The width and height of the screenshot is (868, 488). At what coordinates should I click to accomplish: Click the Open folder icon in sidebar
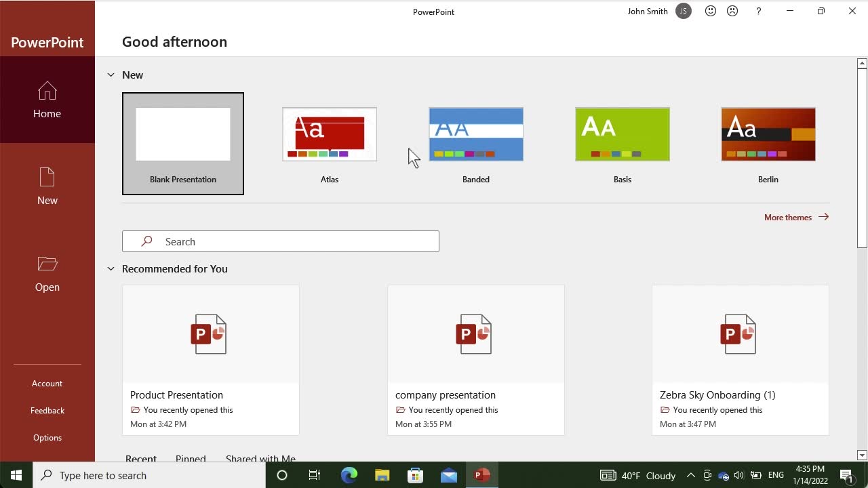coord(47,264)
